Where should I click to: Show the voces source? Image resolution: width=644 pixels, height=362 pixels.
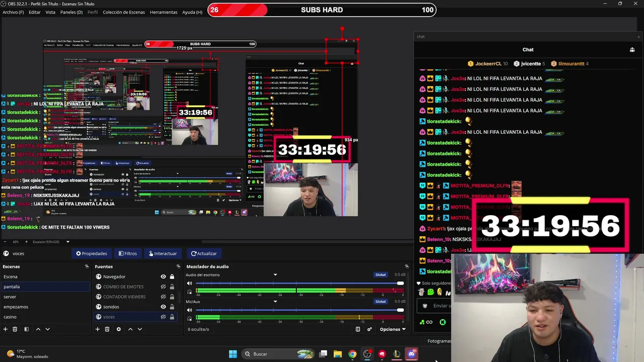pos(163,317)
